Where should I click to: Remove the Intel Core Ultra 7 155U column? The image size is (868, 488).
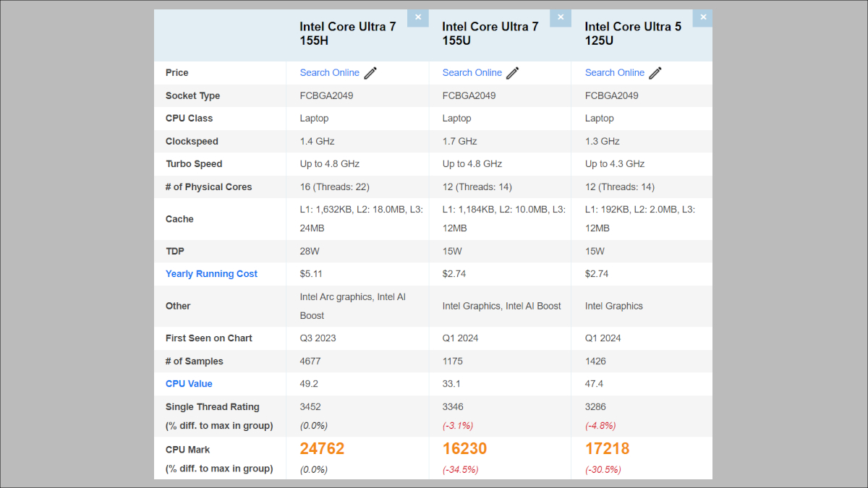[x=561, y=17]
